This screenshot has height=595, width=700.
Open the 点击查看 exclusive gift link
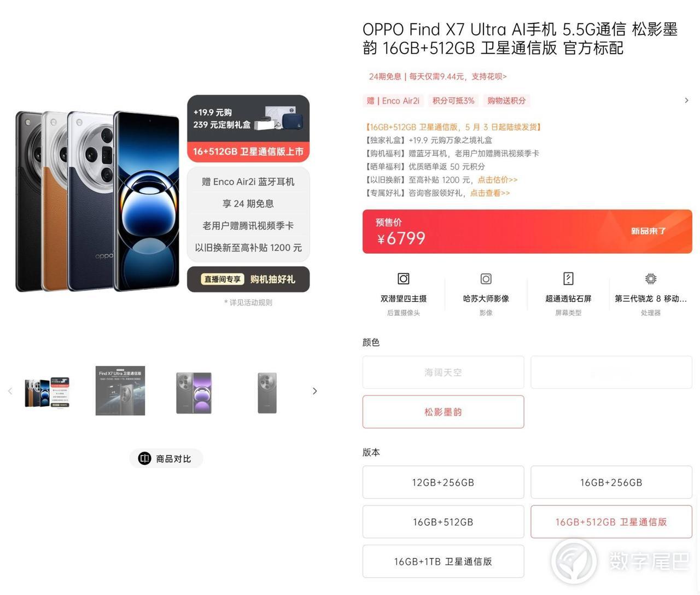(x=490, y=192)
